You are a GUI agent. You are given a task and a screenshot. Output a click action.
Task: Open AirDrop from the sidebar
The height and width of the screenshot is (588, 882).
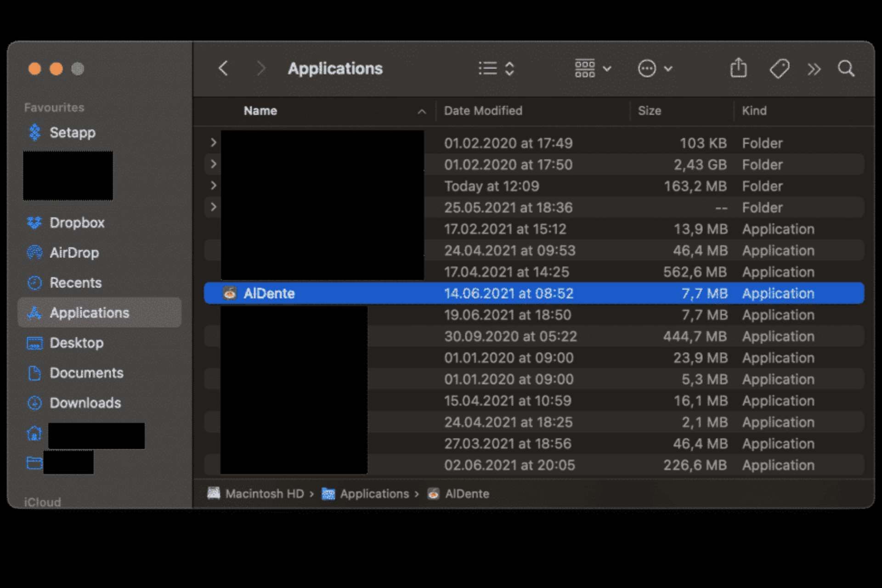[x=74, y=253]
